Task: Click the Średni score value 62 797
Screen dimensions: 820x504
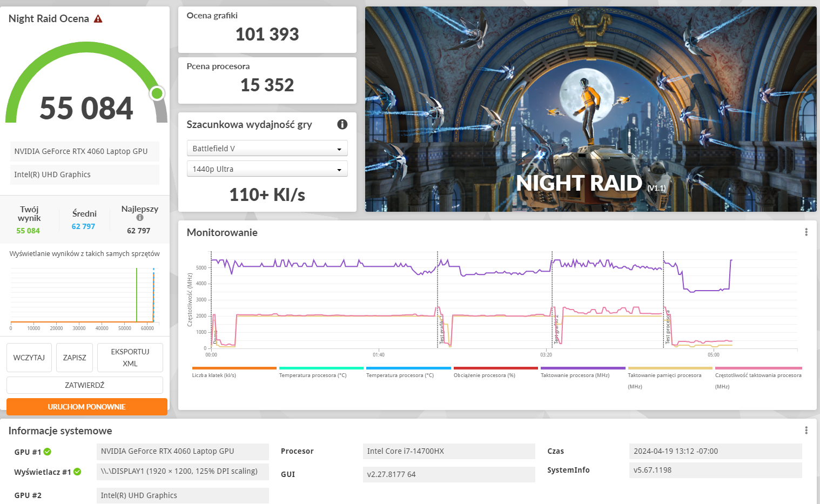Action: (83, 226)
